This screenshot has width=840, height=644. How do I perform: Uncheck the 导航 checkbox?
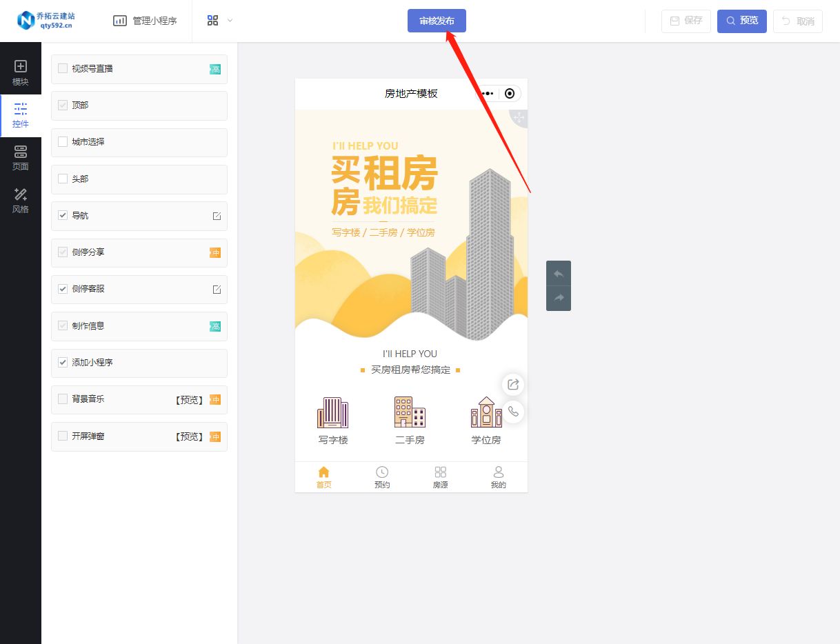pos(63,215)
